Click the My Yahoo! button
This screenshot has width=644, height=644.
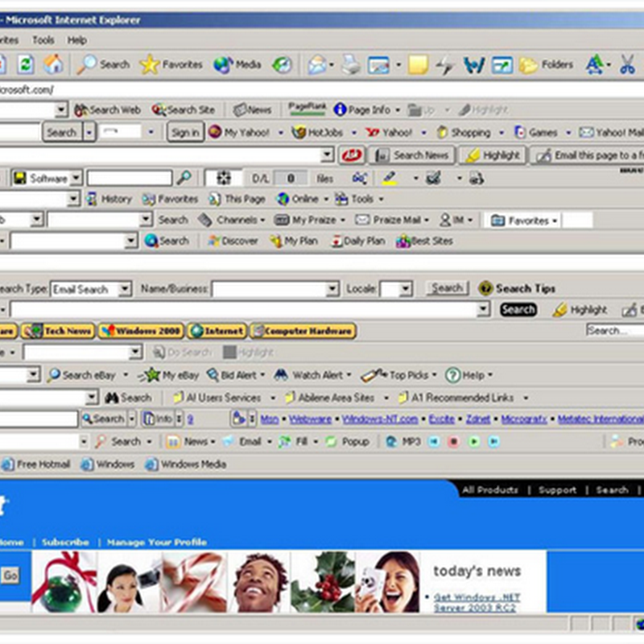239,132
